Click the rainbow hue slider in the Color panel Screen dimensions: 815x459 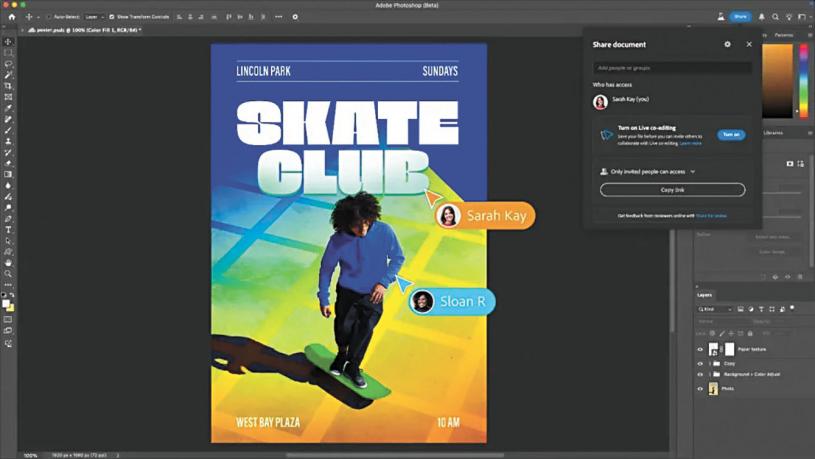click(804, 78)
